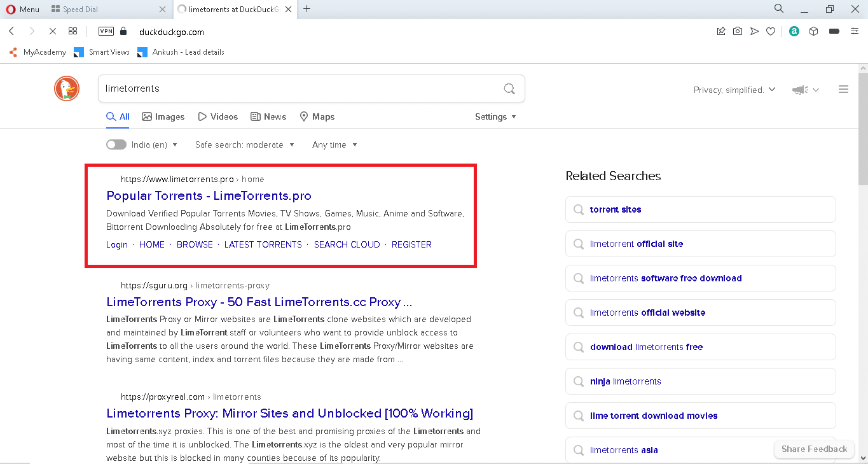Image resolution: width=868 pixels, height=464 pixels.
Task: Open Popular Torrents - LimeTorrents.pro result
Action: point(209,195)
